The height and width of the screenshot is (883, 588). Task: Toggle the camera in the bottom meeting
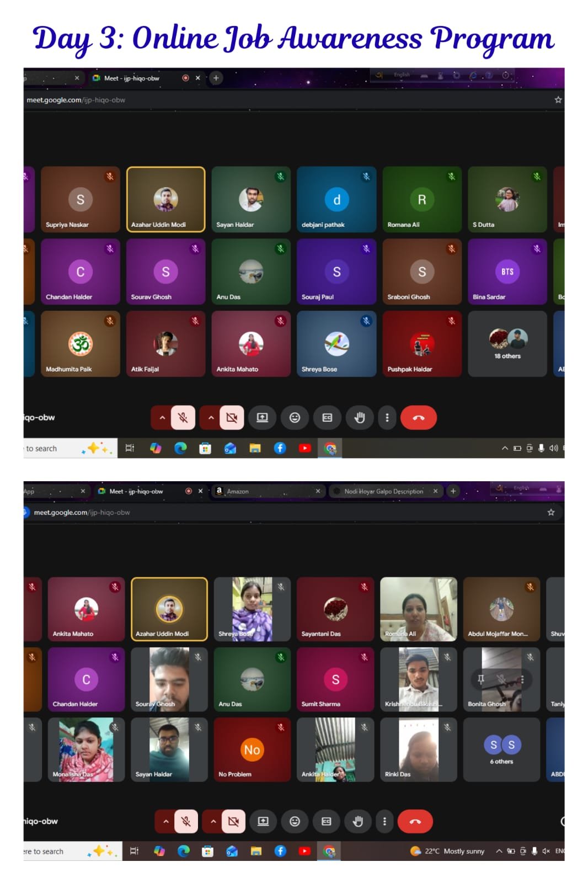pos(233,822)
